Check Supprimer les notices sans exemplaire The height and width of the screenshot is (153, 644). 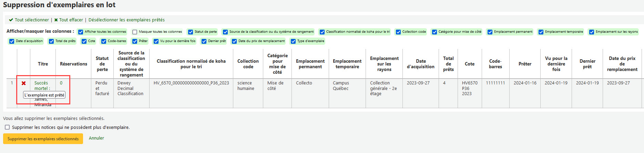[x=7, y=127]
